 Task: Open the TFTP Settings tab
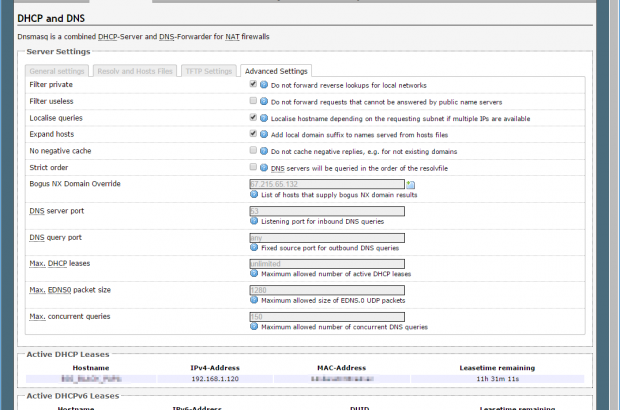pos(208,71)
